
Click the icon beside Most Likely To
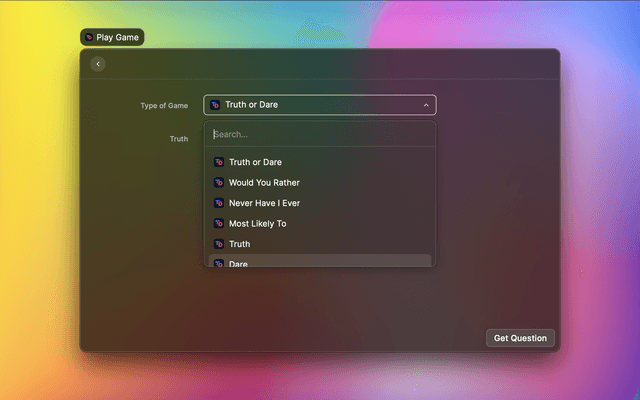coord(218,223)
